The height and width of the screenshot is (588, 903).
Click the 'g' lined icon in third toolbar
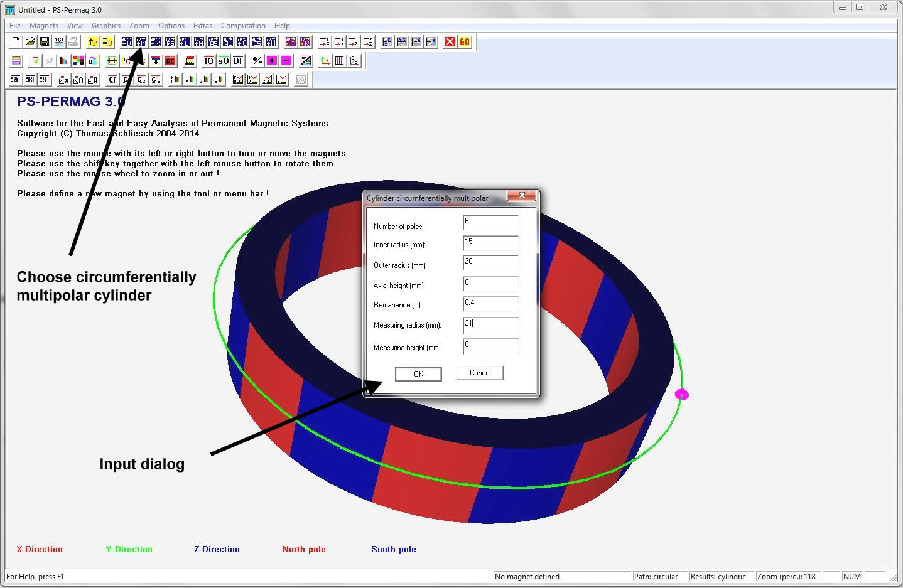44,80
